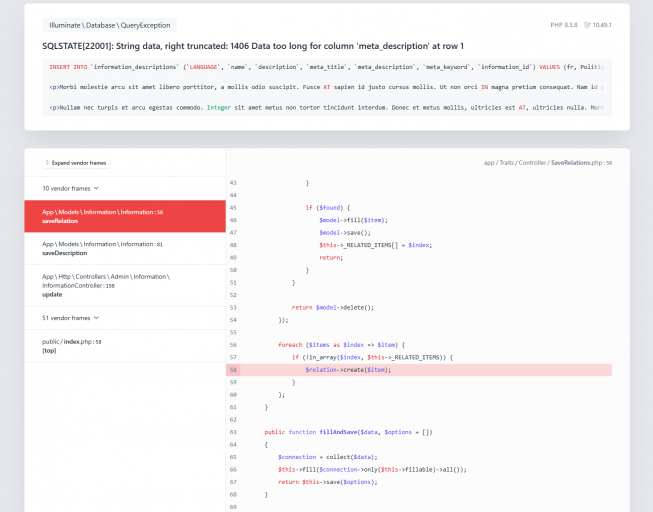The width and height of the screenshot is (653, 512).
Task: Click the PHP 8.3.8 version label
Action: tap(564, 25)
